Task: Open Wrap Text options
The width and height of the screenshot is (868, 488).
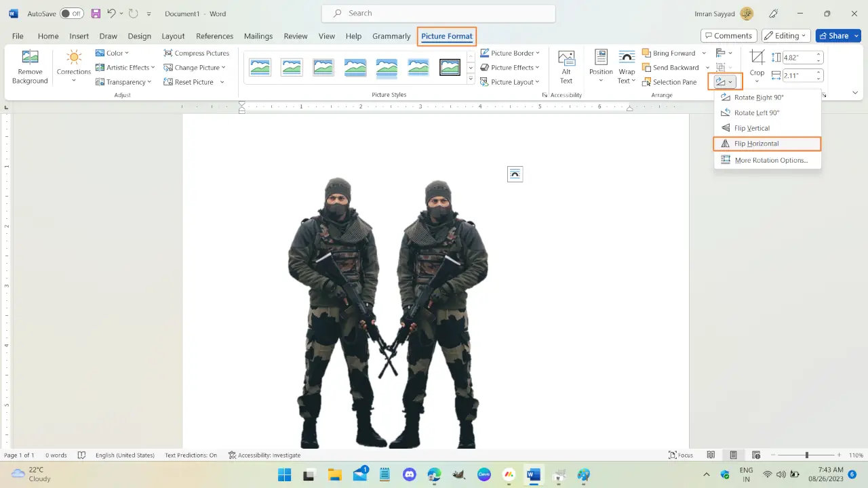Action: tap(627, 66)
